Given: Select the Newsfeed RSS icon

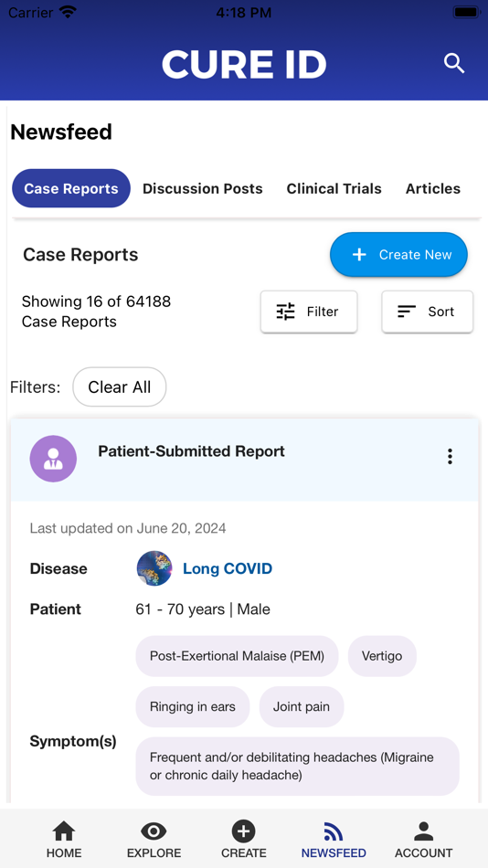Looking at the screenshot, I should point(334,831).
